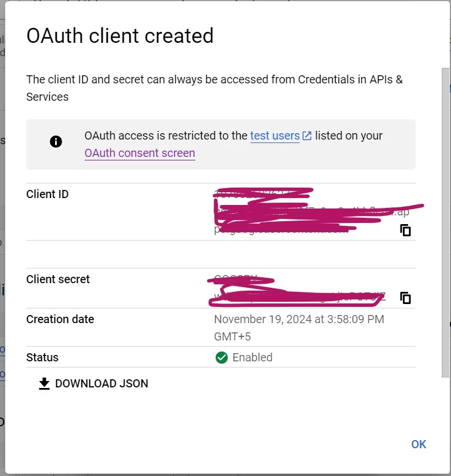This screenshot has width=451, height=476.
Task: Click the Client secret field label
Action: coord(58,279)
